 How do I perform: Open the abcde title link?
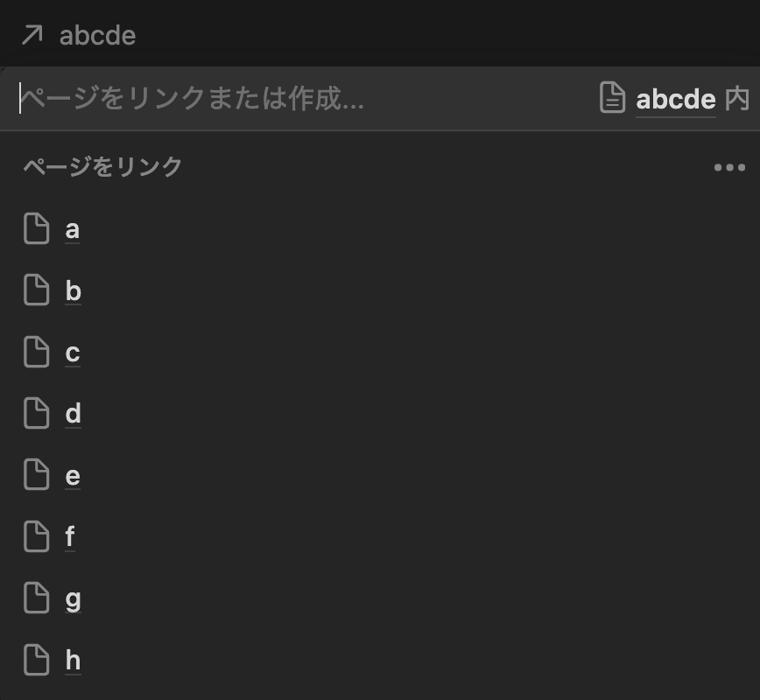click(x=97, y=36)
